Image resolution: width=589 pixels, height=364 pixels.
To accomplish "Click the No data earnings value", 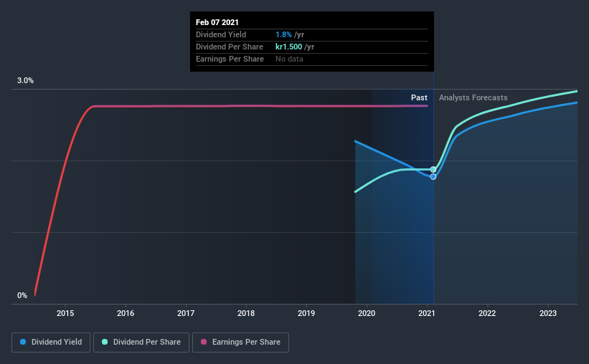I will pos(289,59).
